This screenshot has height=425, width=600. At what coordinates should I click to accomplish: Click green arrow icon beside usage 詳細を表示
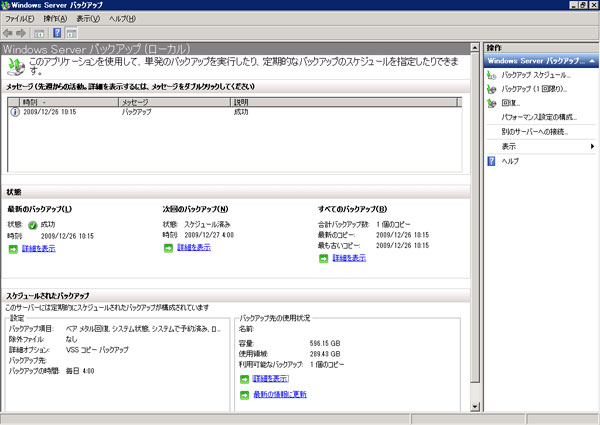(x=244, y=379)
